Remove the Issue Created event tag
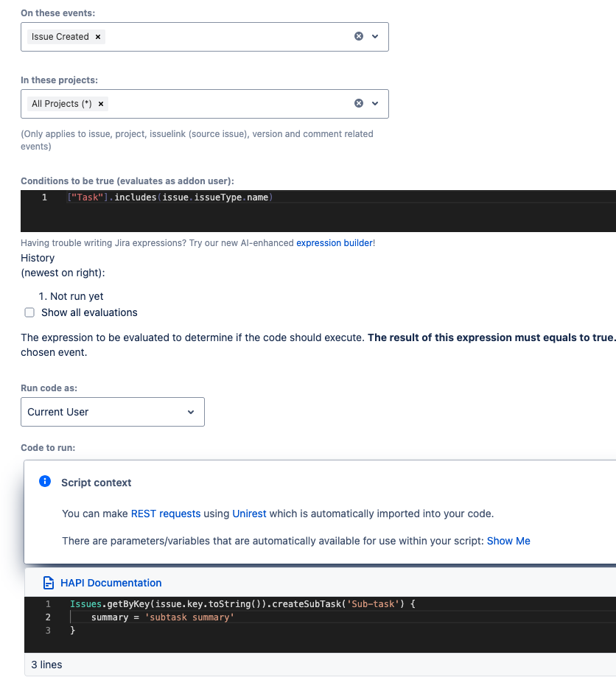616x683 pixels. click(x=97, y=35)
